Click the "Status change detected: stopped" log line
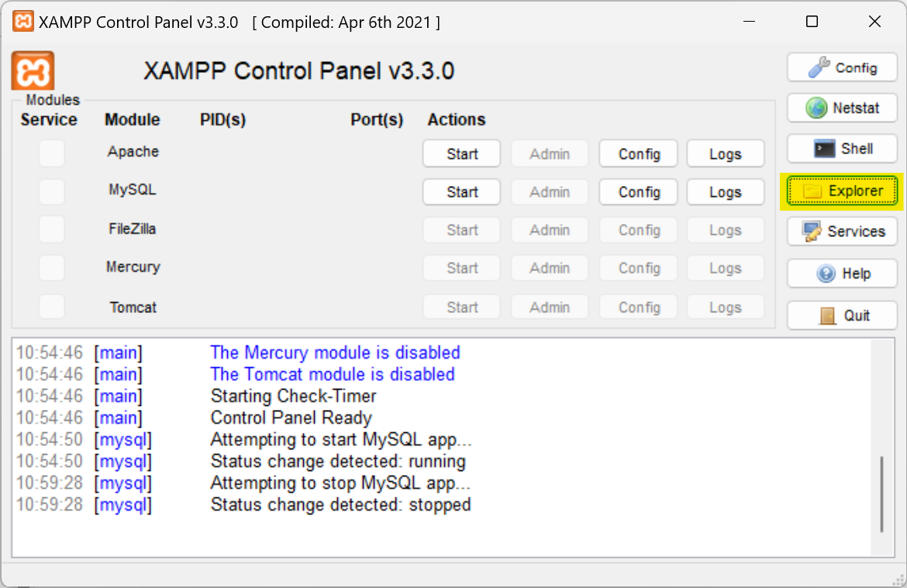The width and height of the screenshot is (907, 588). [x=340, y=505]
